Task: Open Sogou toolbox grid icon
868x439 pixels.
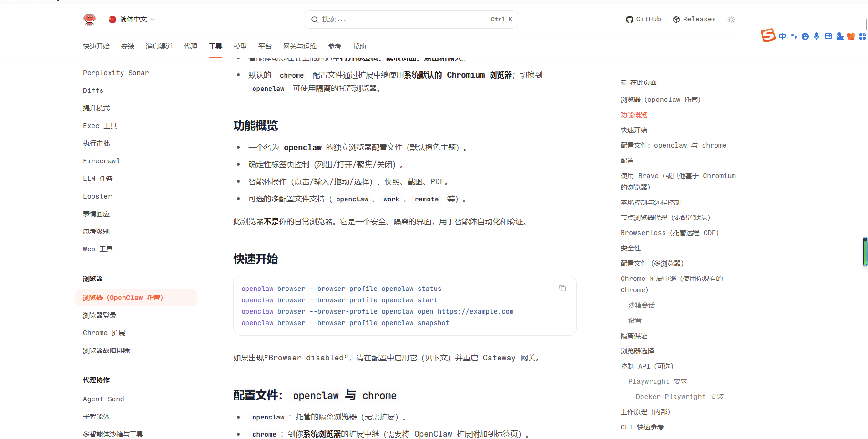Action: [862, 36]
